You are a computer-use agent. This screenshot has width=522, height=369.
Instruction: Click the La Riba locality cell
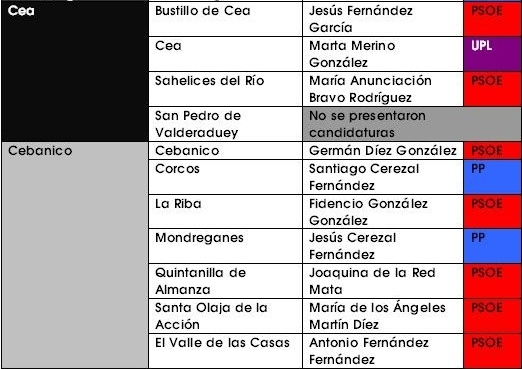225,212
